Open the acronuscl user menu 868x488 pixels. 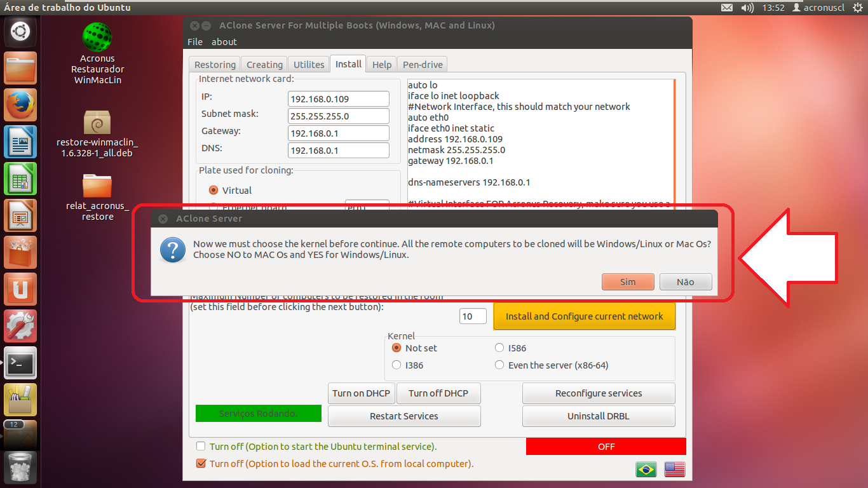click(818, 8)
